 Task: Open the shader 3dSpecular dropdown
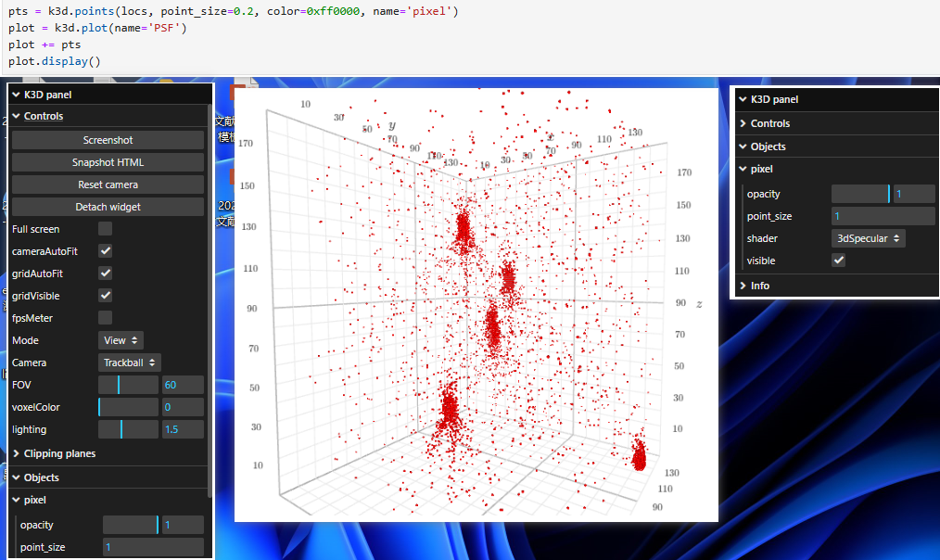(868, 238)
